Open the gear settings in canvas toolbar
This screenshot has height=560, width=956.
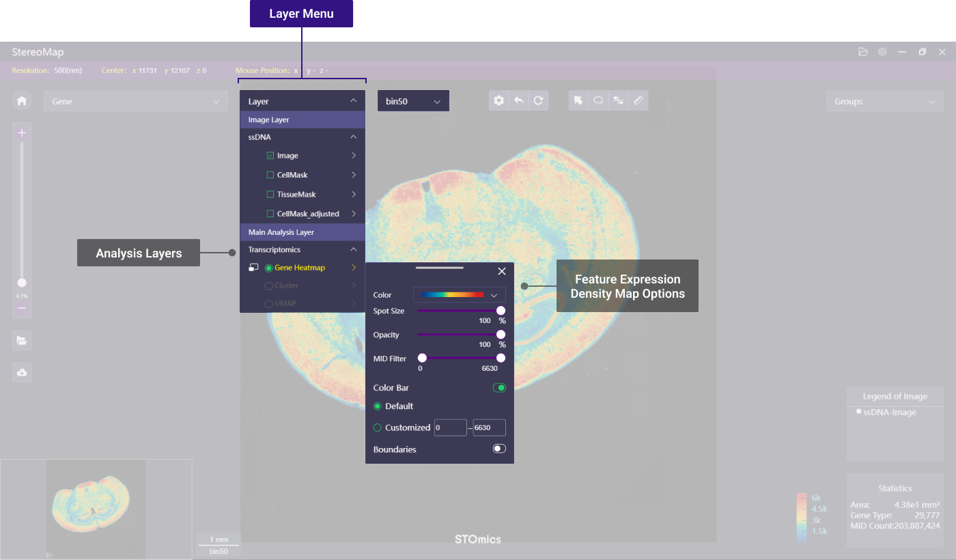499,100
